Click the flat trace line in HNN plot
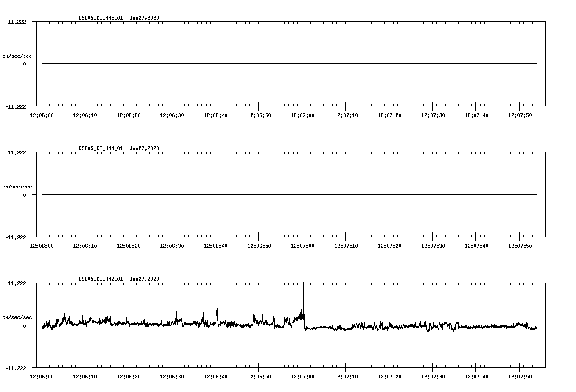The image size is (576, 392). pos(290,194)
